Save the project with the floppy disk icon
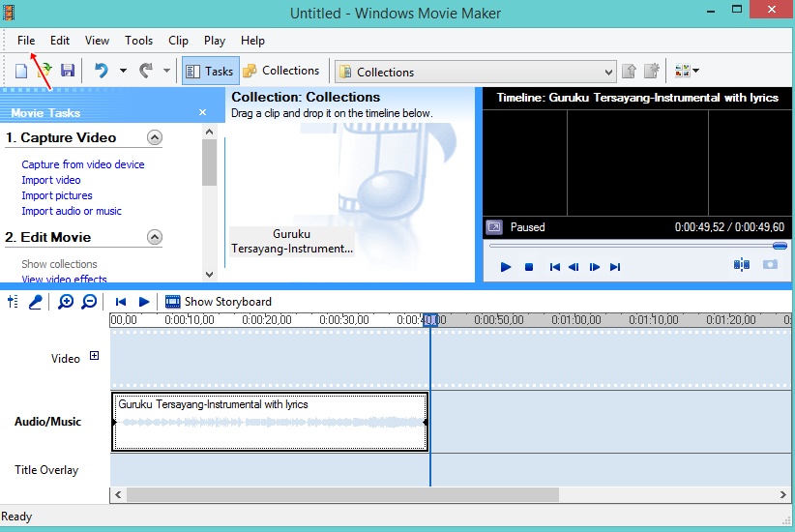Viewport: 795px width, 532px height. coord(68,71)
